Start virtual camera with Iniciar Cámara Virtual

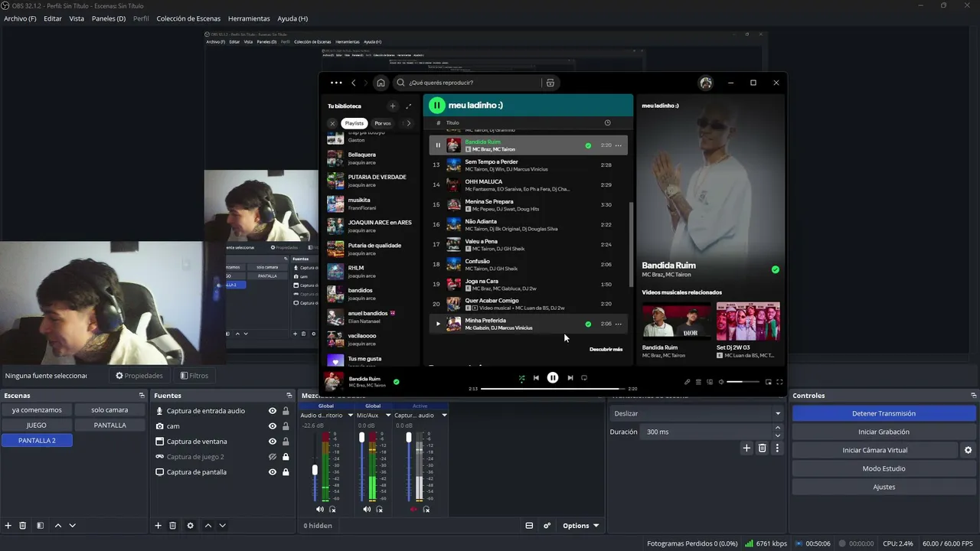coord(875,450)
